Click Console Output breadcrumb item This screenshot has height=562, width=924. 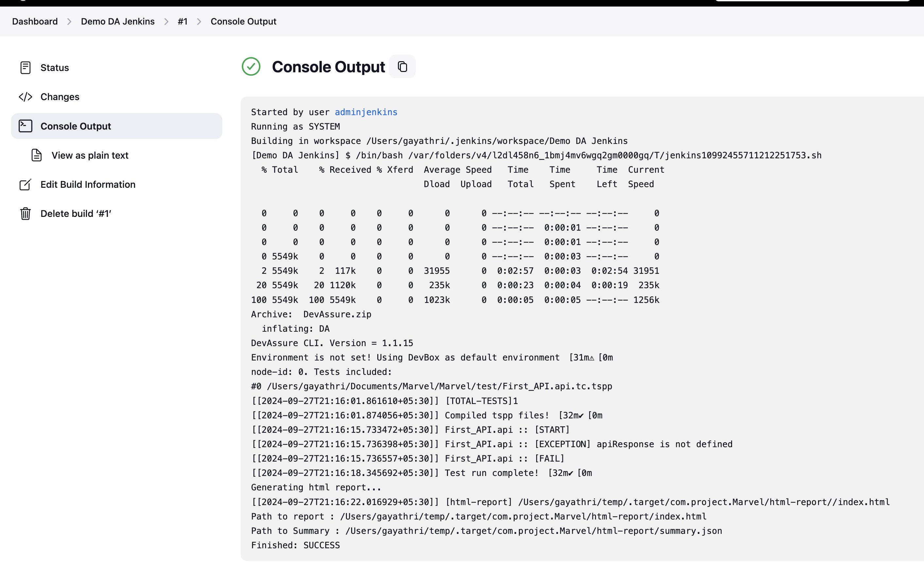click(243, 21)
